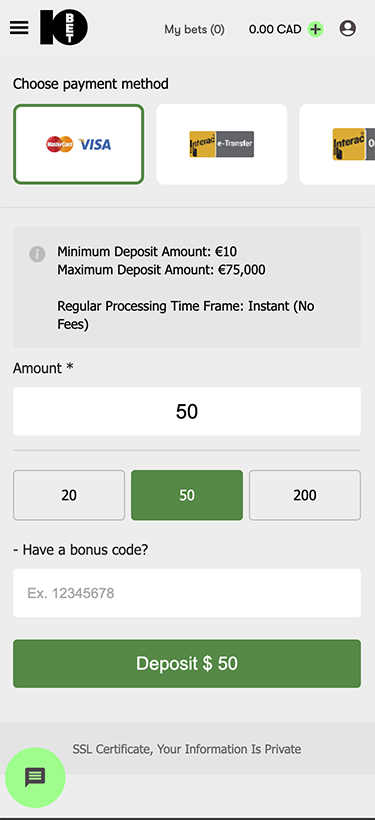Image resolution: width=375 pixels, height=820 pixels.
Task: Click the 10Bet logo
Action: 64,27
